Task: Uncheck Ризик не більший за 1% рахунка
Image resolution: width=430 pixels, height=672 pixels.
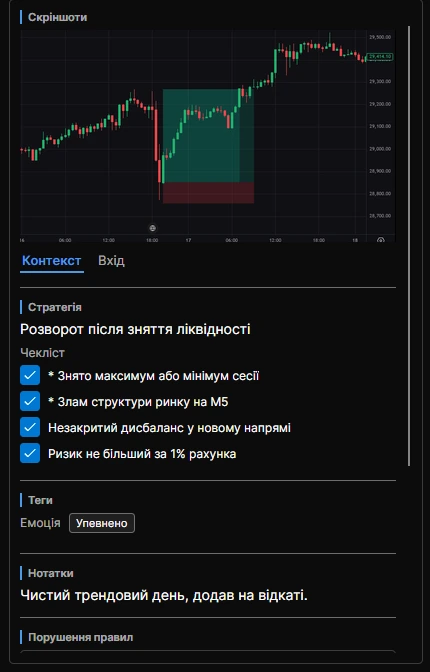Action: [x=30, y=453]
